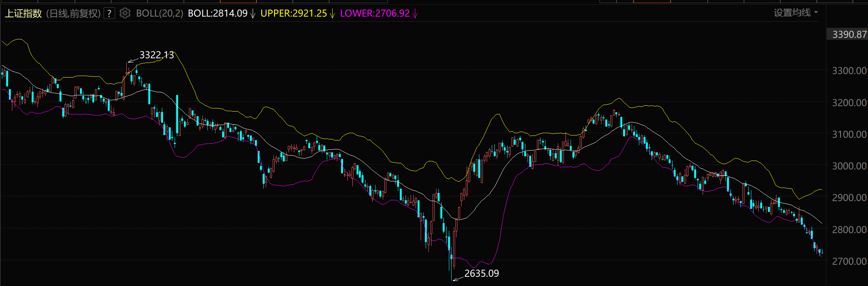Screen dimensions: 868x286
Task: Click the magenta arrow after LOWER value
Action: point(415,14)
